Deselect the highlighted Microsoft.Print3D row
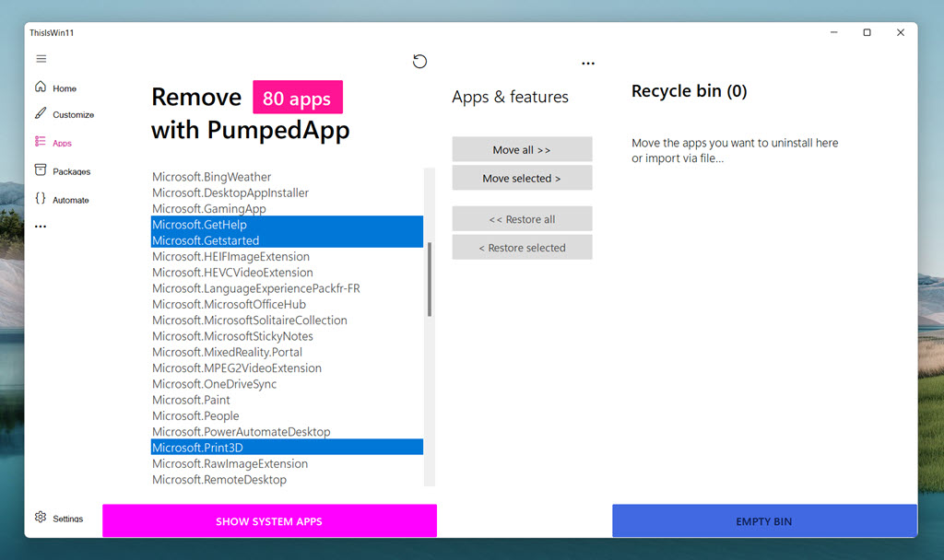This screenshot has height=560, width=944. click(287, 448)
